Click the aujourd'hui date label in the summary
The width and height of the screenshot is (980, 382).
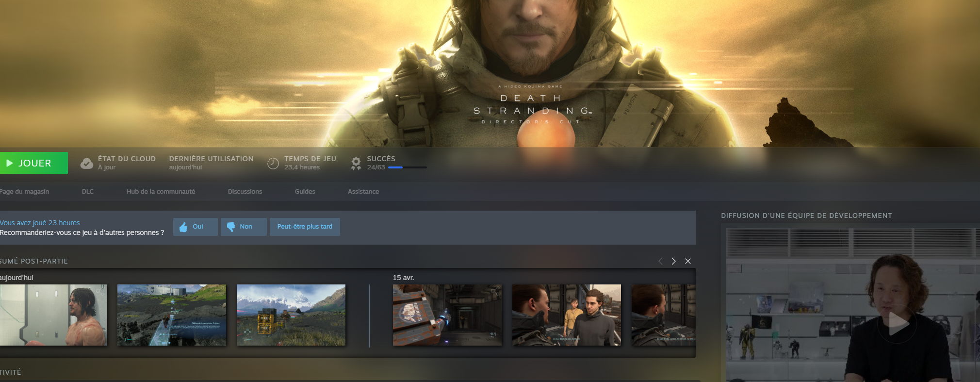click(16, 278)
